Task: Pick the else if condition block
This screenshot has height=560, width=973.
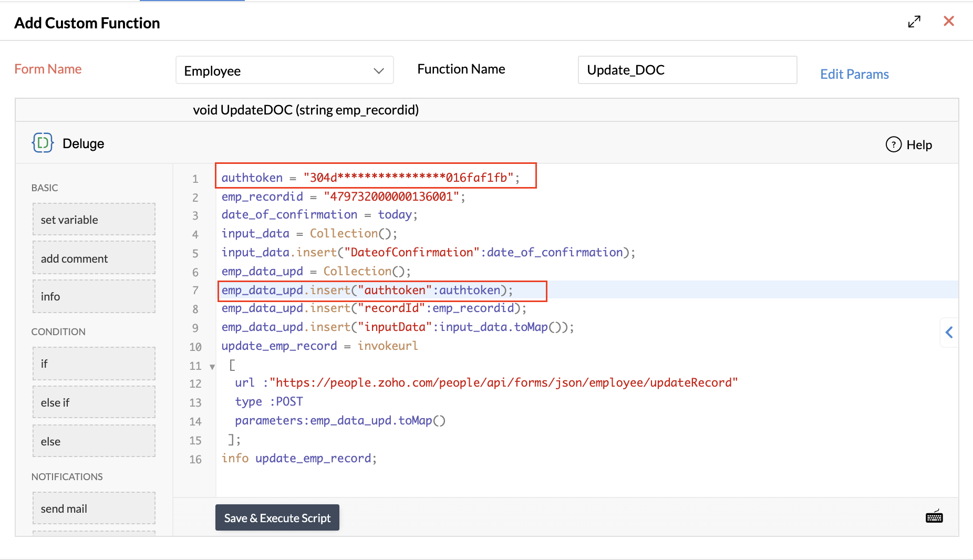Action: click(94, 402)
